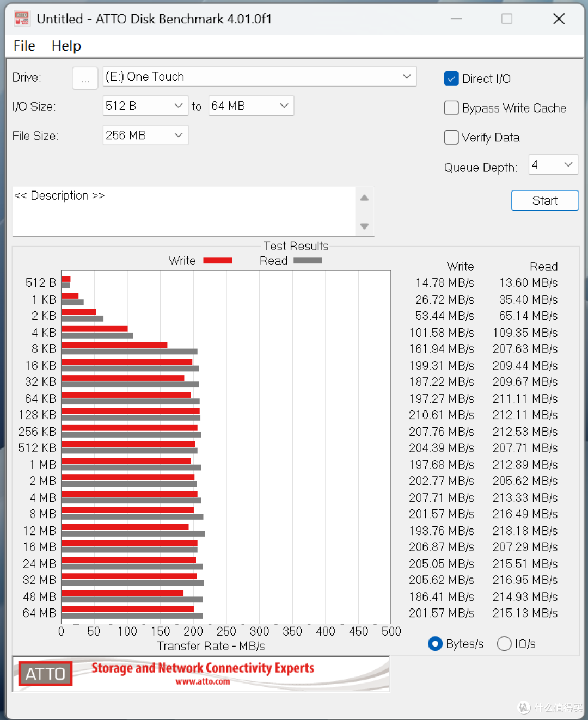Click the Transfer Rate - MB/s axis label

point(211,646)
